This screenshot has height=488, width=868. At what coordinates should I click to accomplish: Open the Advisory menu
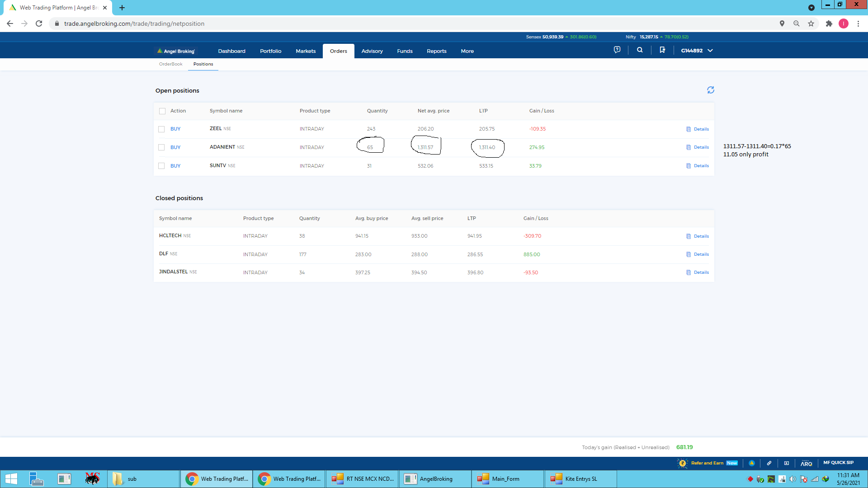372,51
